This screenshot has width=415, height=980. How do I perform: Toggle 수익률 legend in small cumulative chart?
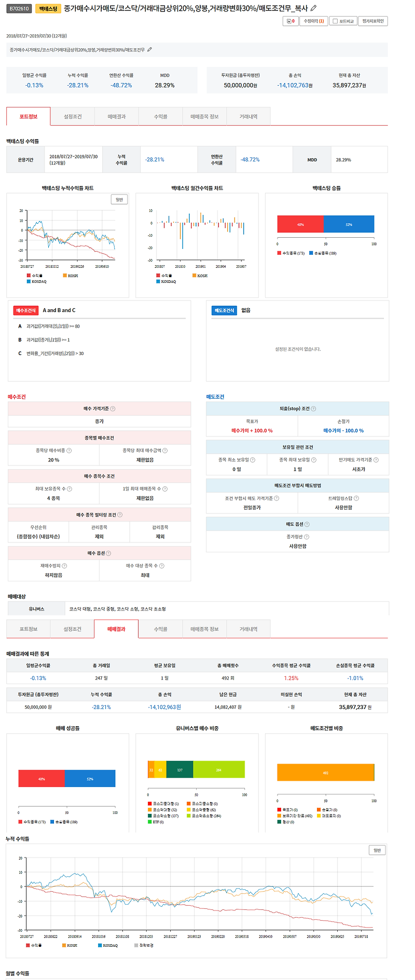(x=35, y=276)
